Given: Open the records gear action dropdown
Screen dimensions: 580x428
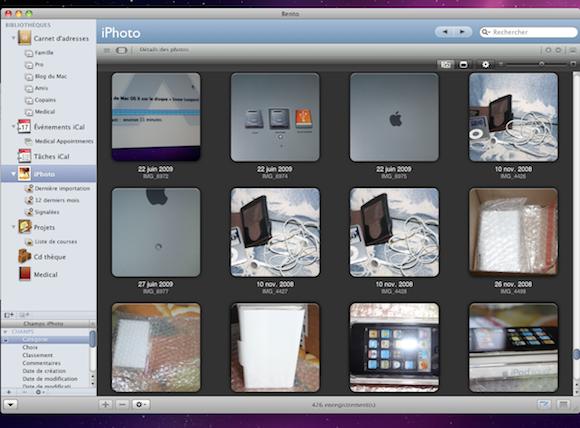Looking at the screenshot, I should tap(141, 404).
